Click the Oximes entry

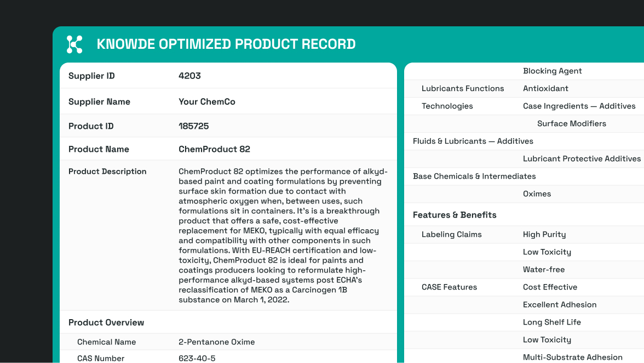point(537,194)
